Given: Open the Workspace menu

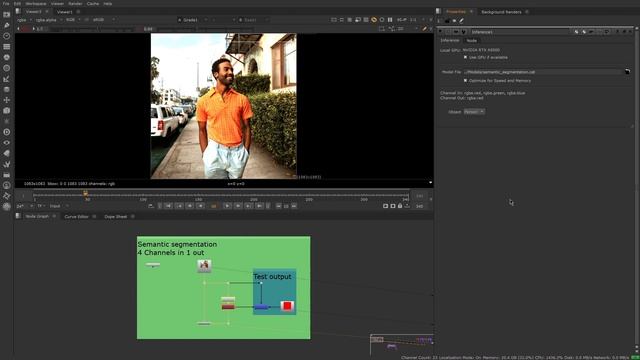Looking at the screenshot, I should [36, 3].
